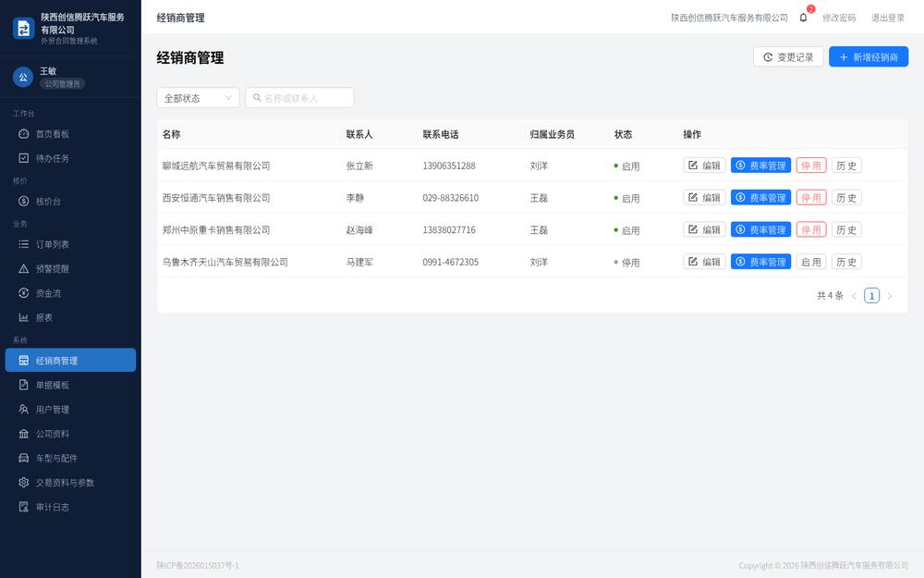
Task: Click 共 4 条 total count text
Action: (x=830, y=296)
